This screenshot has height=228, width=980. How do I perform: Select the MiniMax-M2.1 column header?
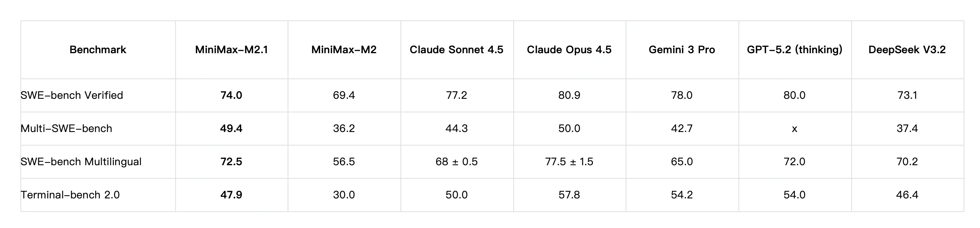tap(231, 50)
